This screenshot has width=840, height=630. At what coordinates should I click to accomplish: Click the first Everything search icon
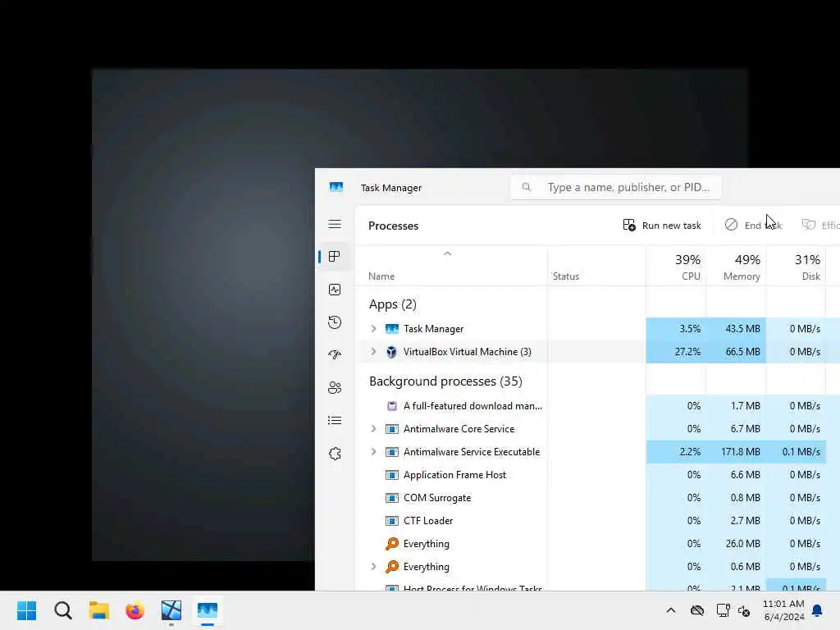tap(392, 544)
